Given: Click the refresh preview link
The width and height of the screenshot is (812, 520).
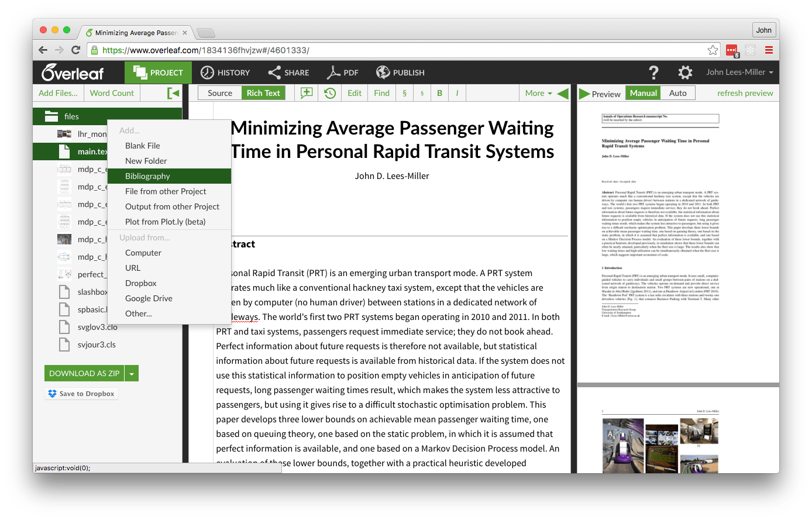Looking at the screenshot, I should click(x=745, y=92).
